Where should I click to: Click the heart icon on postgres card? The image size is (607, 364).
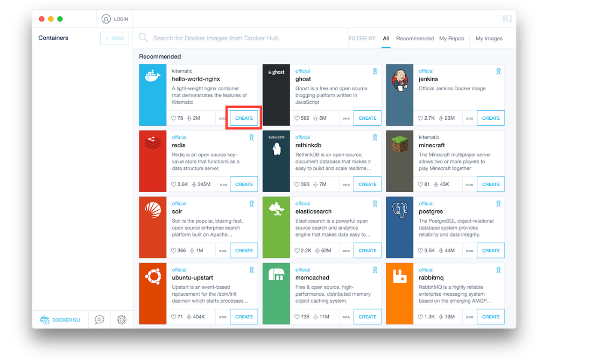420,251
